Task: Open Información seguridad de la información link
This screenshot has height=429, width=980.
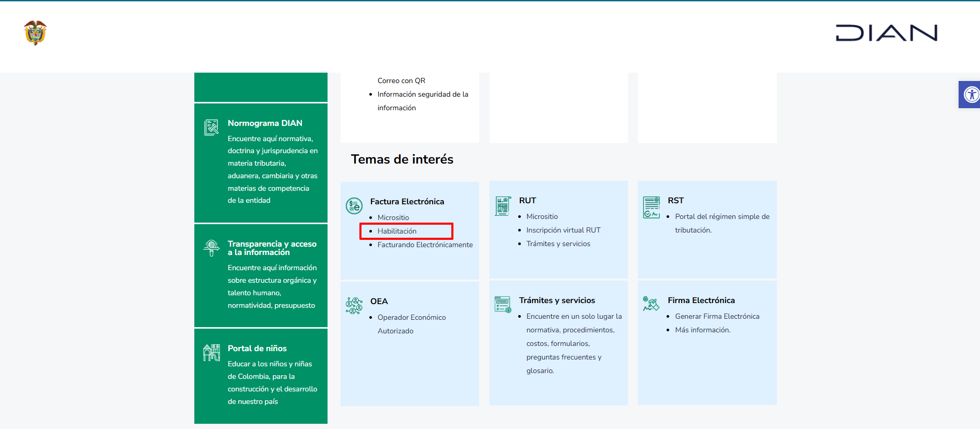Action: click(x=423, y=101)
